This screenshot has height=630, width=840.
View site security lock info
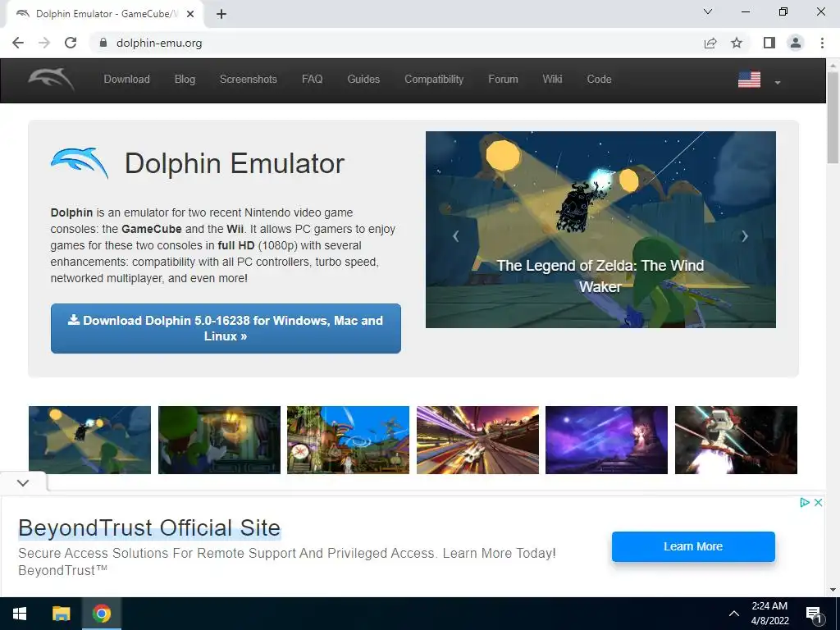[103, 43]
